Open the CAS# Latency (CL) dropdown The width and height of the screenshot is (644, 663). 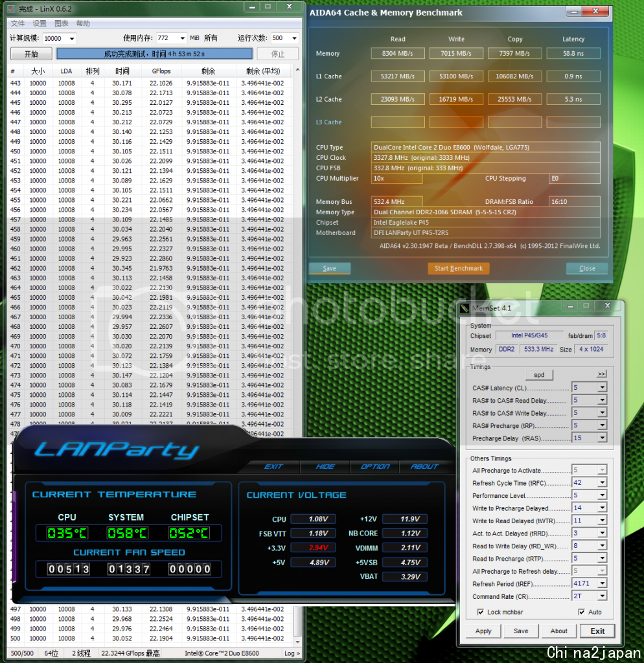point(602,387)
